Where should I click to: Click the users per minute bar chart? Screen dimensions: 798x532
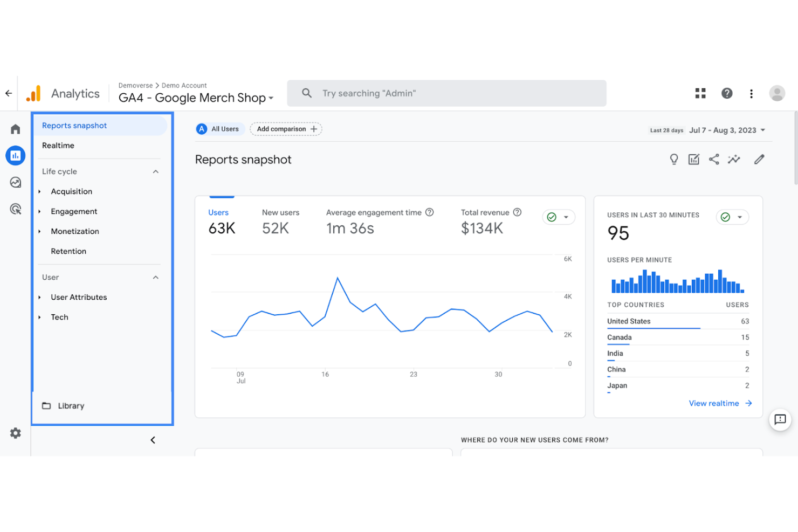pyautogui.click(x=678, y=281)
